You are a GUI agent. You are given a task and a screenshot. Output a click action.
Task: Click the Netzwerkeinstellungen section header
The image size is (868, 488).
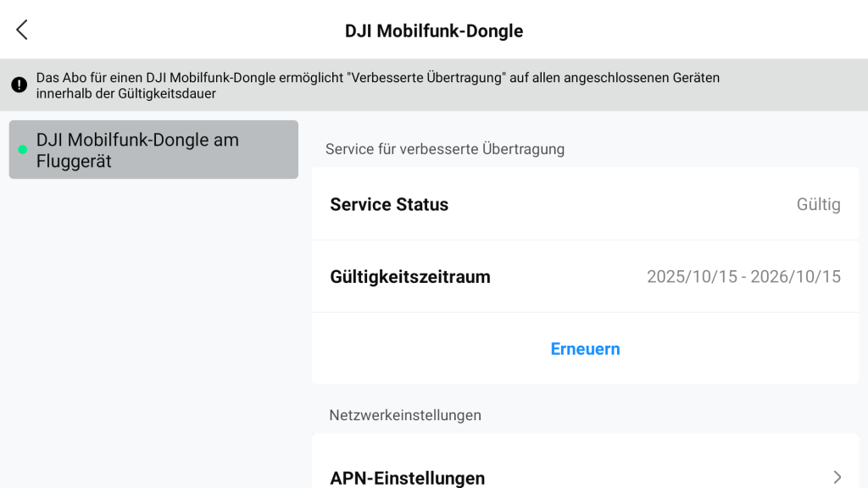point(405,415)
